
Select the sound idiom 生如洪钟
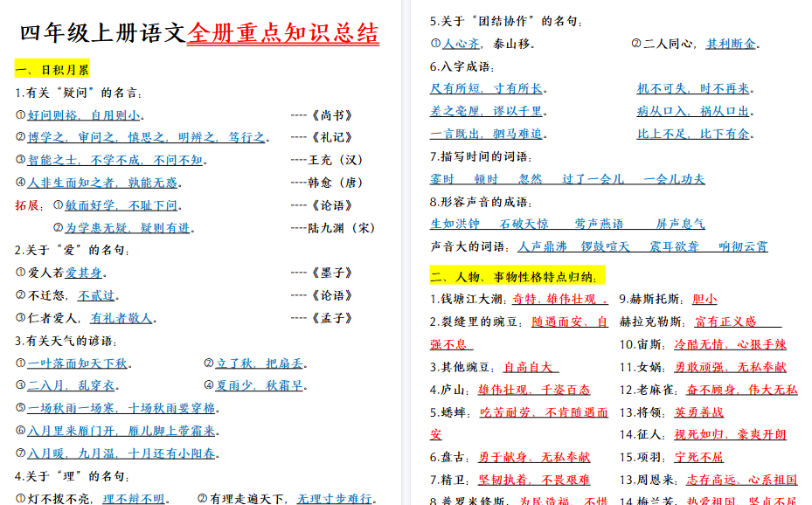(453, 224)
